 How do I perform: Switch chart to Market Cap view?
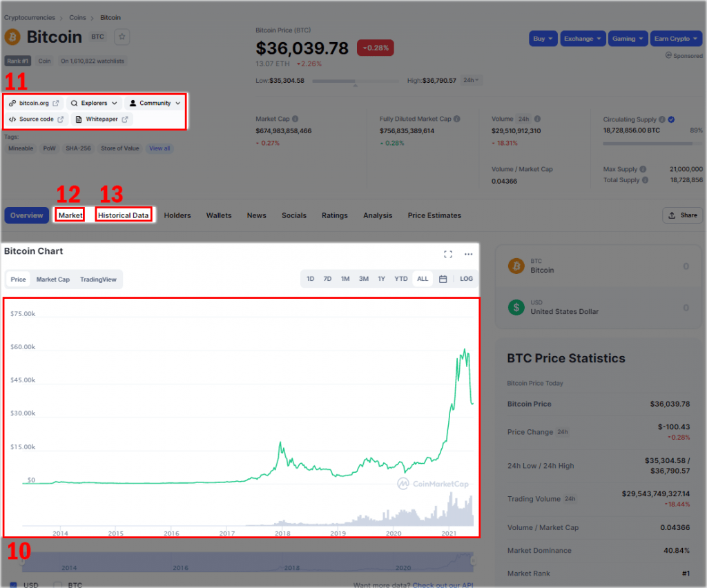(x=53, y=280)
